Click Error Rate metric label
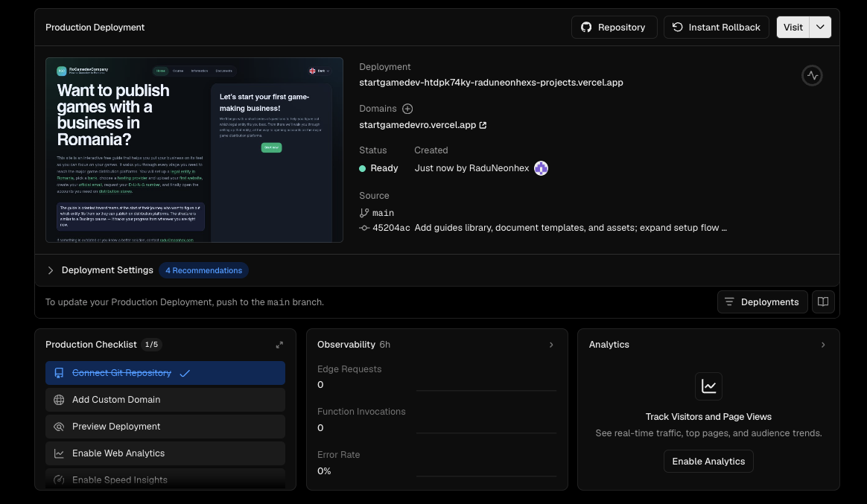The image size is (867, 504). point(338,455)
